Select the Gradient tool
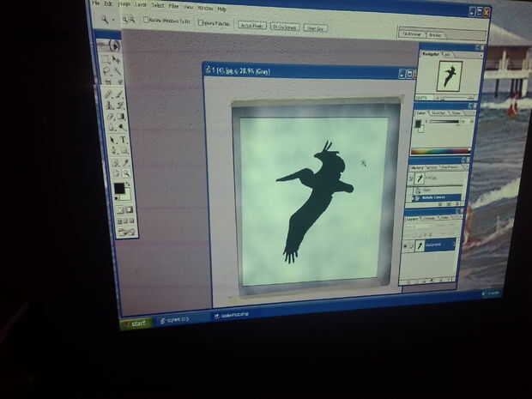Screen dimensions: 532x399 click(122, 117)
